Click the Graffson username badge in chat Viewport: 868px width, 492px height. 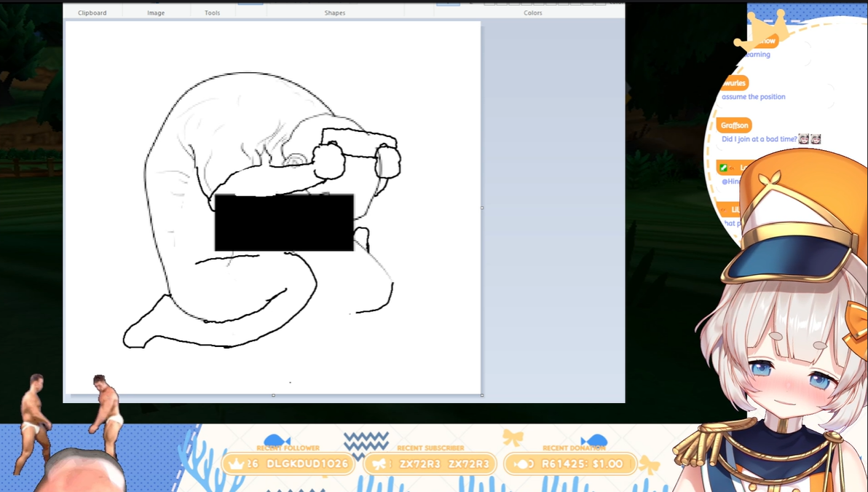tap(734, 125)
